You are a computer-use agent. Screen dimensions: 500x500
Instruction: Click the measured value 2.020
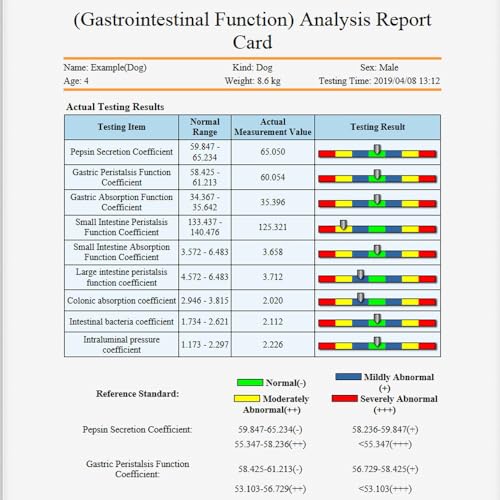tap(273, 300)
